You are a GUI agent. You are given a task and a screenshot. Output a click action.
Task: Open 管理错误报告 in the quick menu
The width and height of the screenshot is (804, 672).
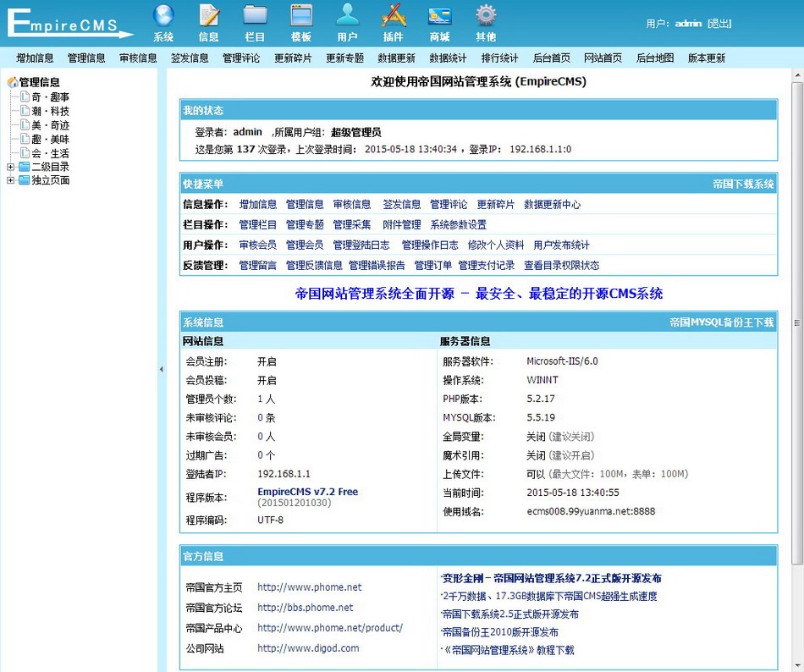pyautogui.click(x=377, y=266)
